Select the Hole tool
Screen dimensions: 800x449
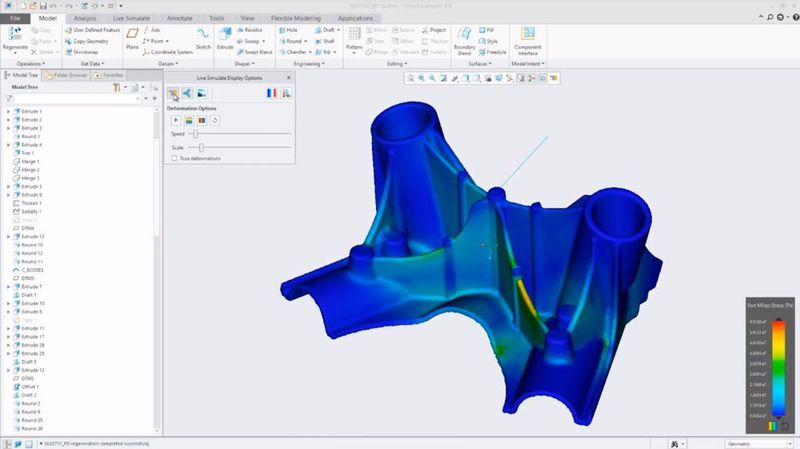[288, 30]
